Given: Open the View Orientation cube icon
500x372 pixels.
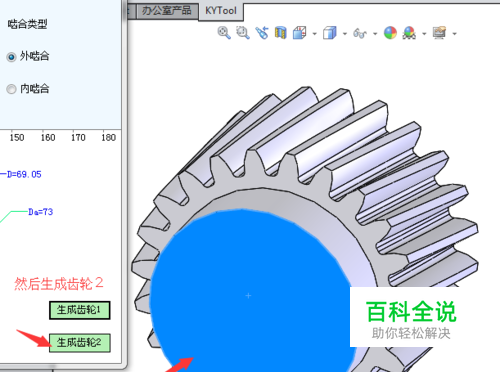Looking at the screenshot, I should [300, 33].
